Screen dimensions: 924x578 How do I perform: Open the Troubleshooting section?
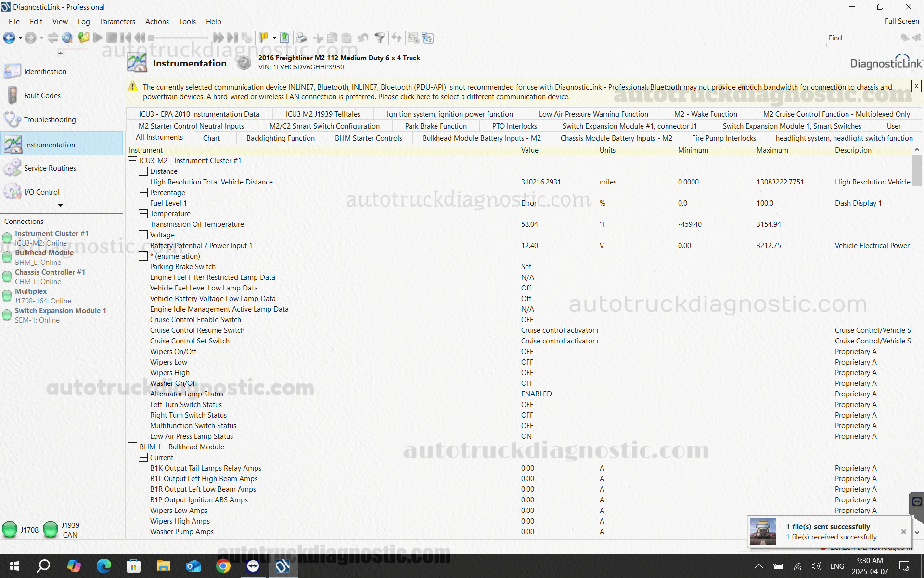[x=50, y=119]
